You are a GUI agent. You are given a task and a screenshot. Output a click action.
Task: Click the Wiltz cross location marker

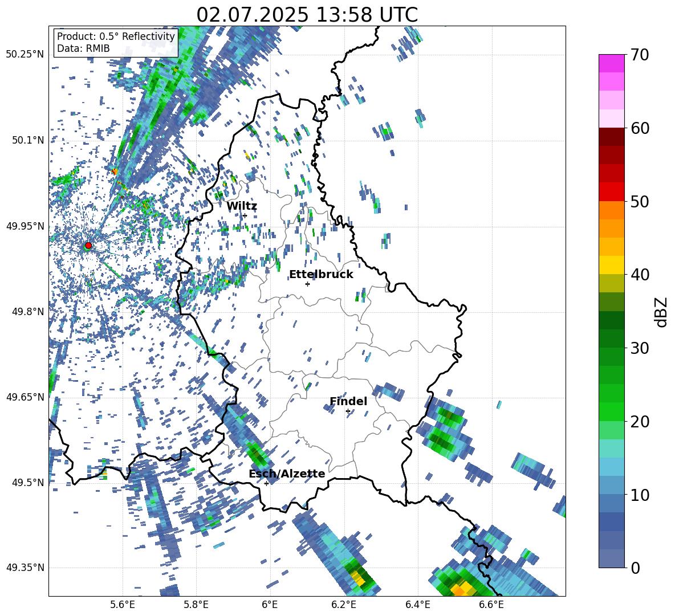(x=245, y=215)
